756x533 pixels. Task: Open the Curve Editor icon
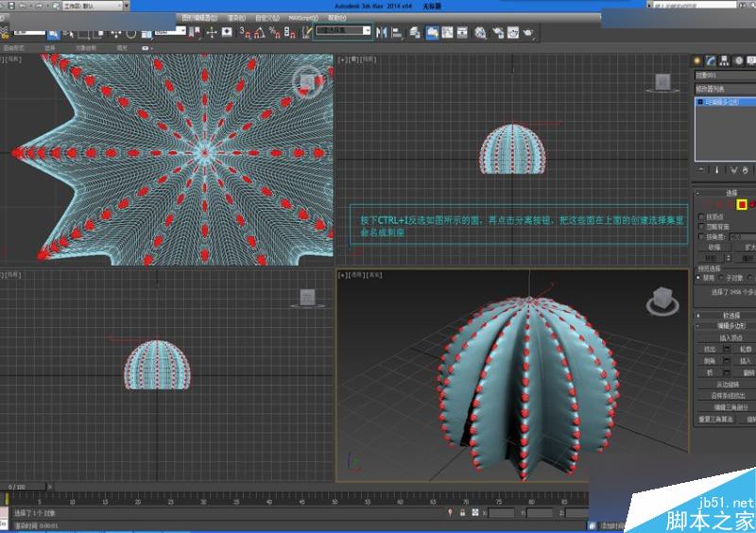(447, 32)
